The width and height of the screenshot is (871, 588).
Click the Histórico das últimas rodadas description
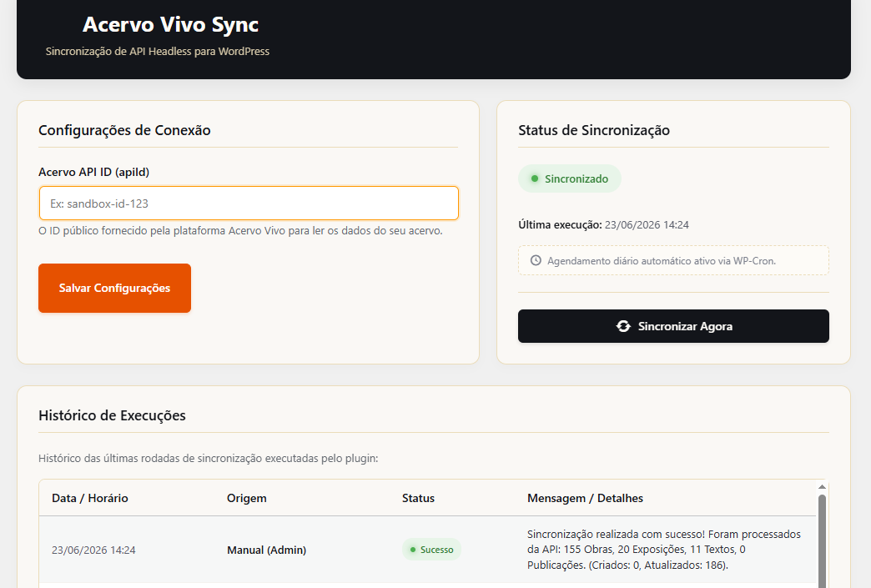tap(209, 458)
